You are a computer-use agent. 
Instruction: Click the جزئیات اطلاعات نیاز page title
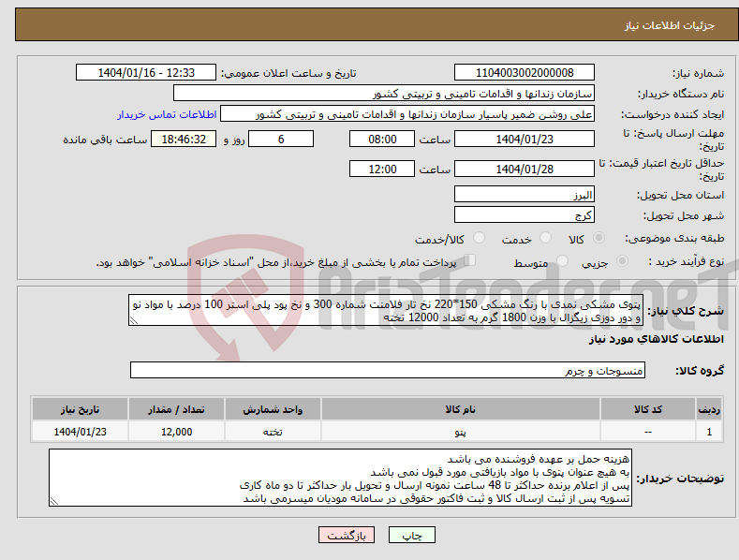coord(670,25)
